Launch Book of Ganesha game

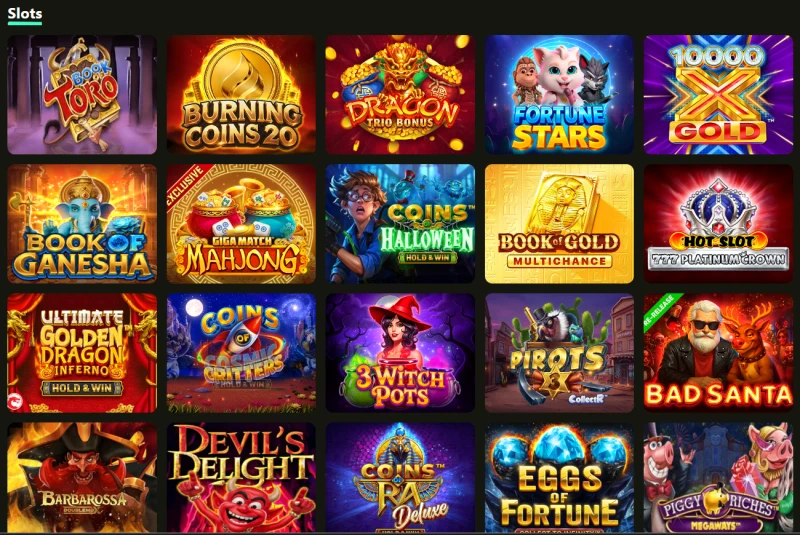point(82,224)
